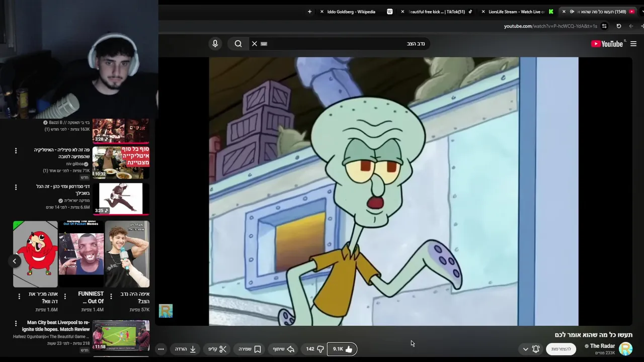Open more actions three-dots under video
This screenshot has width=644, height=362.
coord(161,349)
